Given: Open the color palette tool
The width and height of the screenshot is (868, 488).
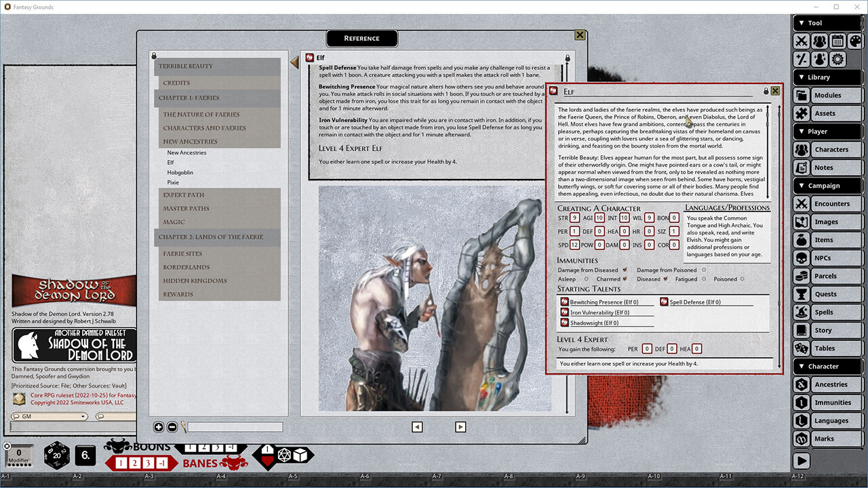Looking at the screenshot, I should coord(856,41).
